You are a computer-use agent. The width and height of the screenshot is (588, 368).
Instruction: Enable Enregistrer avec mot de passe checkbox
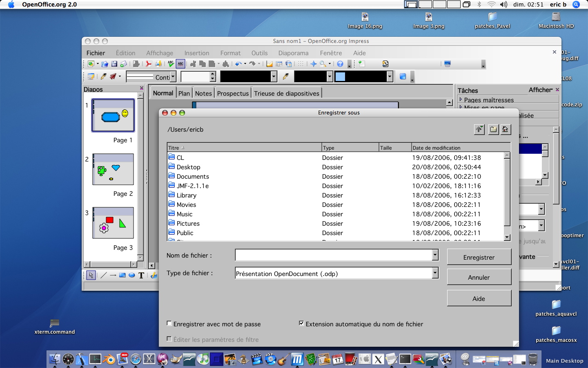pos(169,323)
